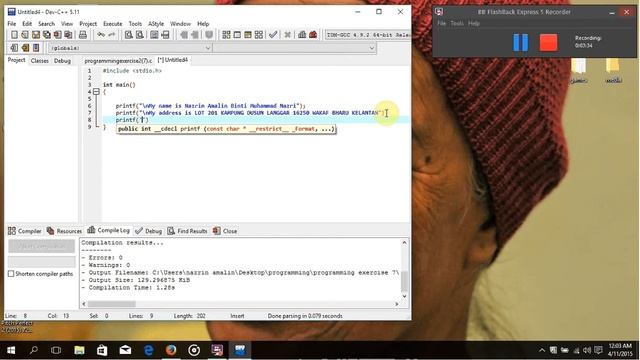This screenshot has height=360, width=640.
Task: Switch to the Resources bottom tab
Action: coord(64,231)
